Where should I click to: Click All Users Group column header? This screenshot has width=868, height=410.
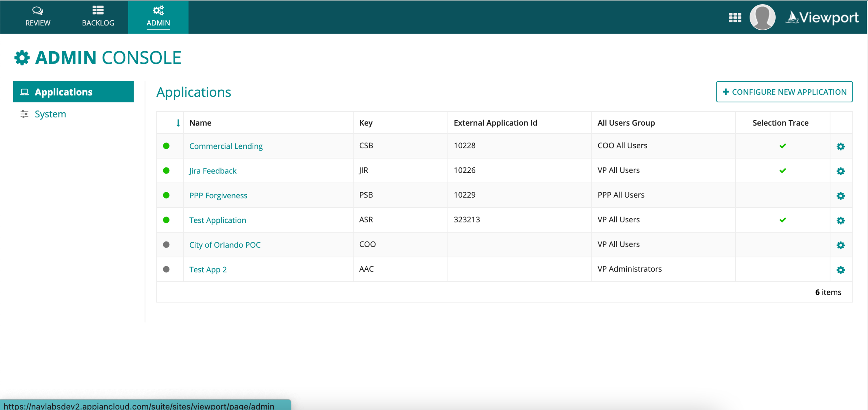(626, 123)
